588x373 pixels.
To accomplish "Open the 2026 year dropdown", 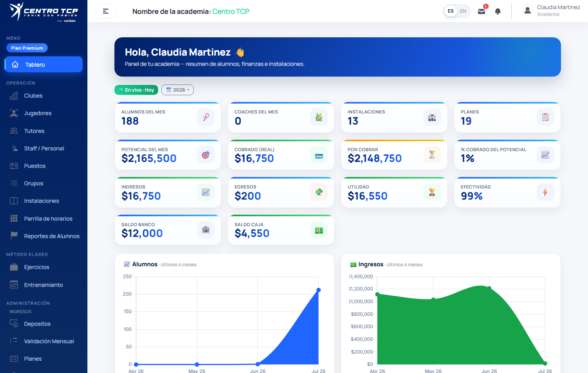I will point(178,90).
